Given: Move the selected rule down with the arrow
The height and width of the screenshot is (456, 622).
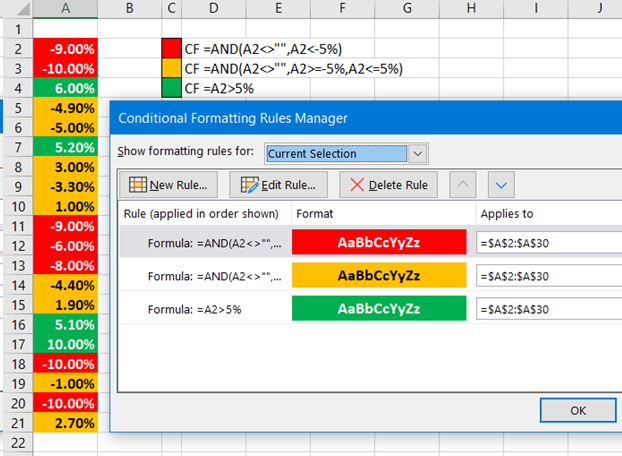Looking at the screenshot, I should (x=501, y=185).
